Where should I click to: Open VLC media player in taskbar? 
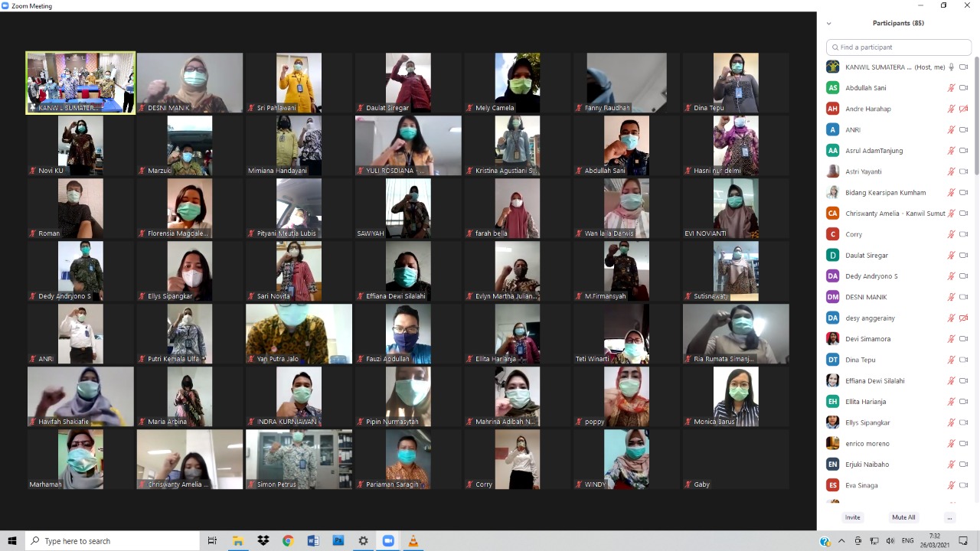tap(413, 541)
